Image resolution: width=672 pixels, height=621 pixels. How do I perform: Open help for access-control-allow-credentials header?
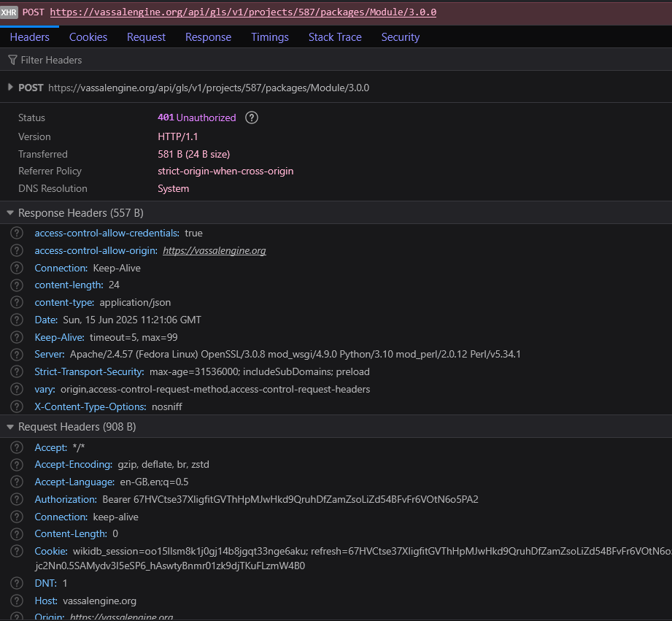(17, 233)
